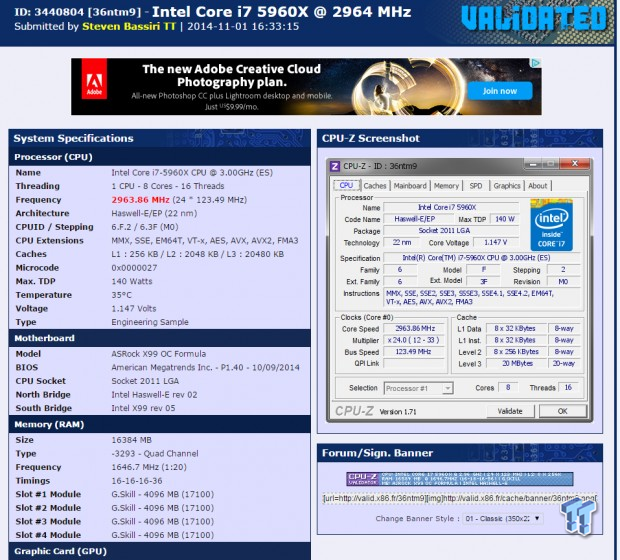
Task: Click the Cores value 8 in CPU-Z
Action: point(508,388)
